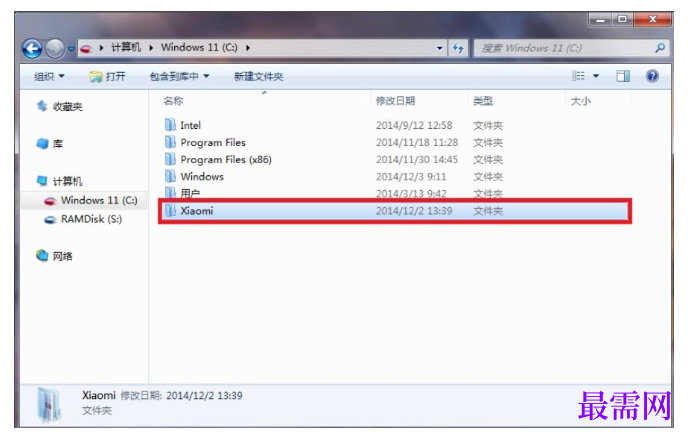Click the greyed Forward arrow button
The height and width of the screenshot is (437, 690).
click(x=55, y=48)
